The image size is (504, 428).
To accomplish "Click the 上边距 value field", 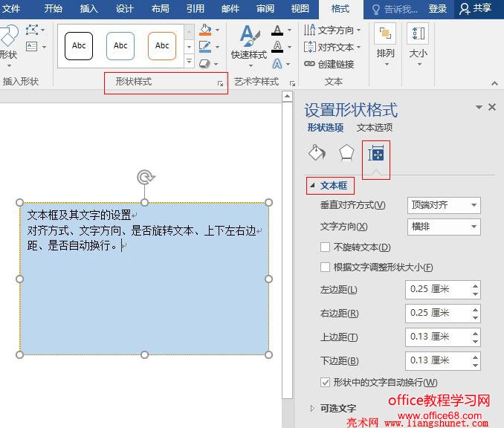I will (x=438, y=337).
